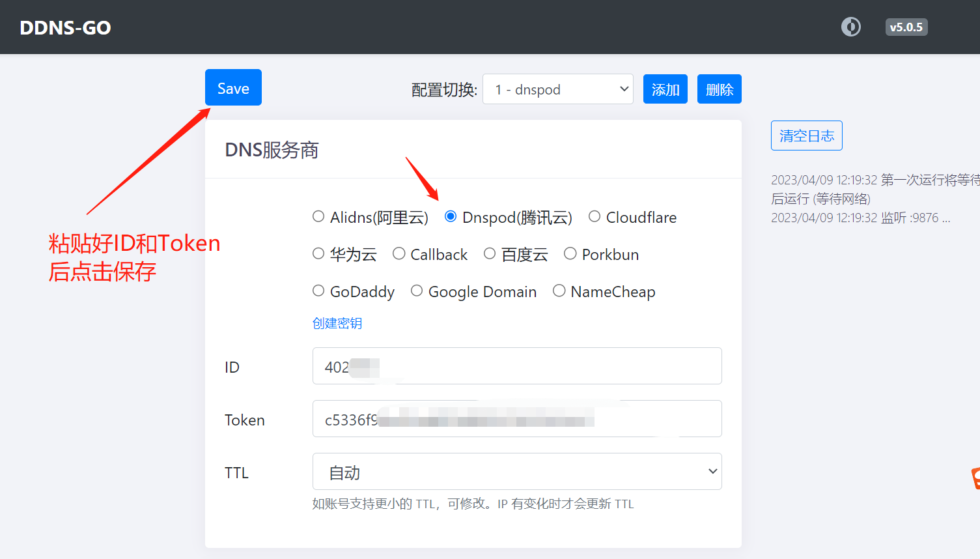Select the 华为云 radio option

(318, 253)
